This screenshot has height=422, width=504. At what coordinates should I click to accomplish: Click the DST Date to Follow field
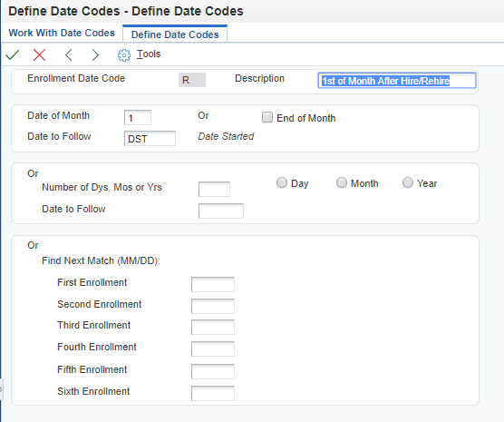point(150,139)
